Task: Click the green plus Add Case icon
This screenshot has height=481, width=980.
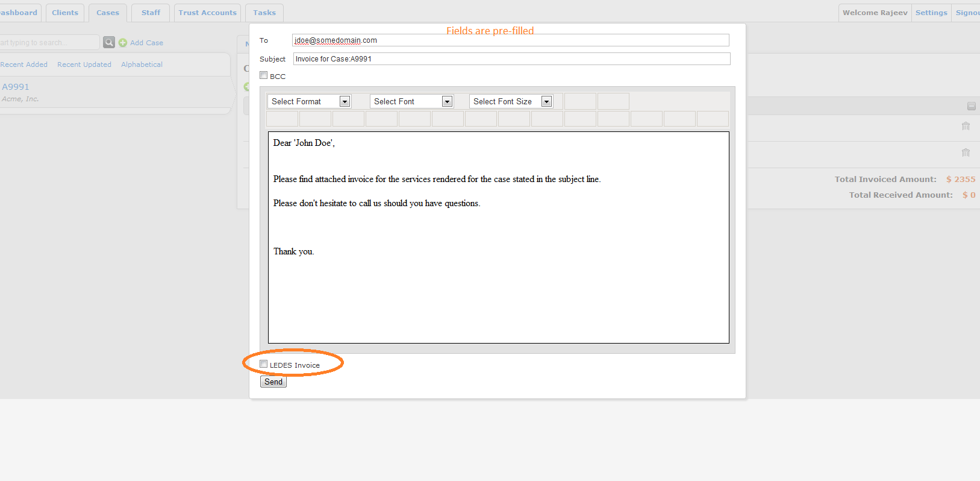Action: tap(123, 43)
